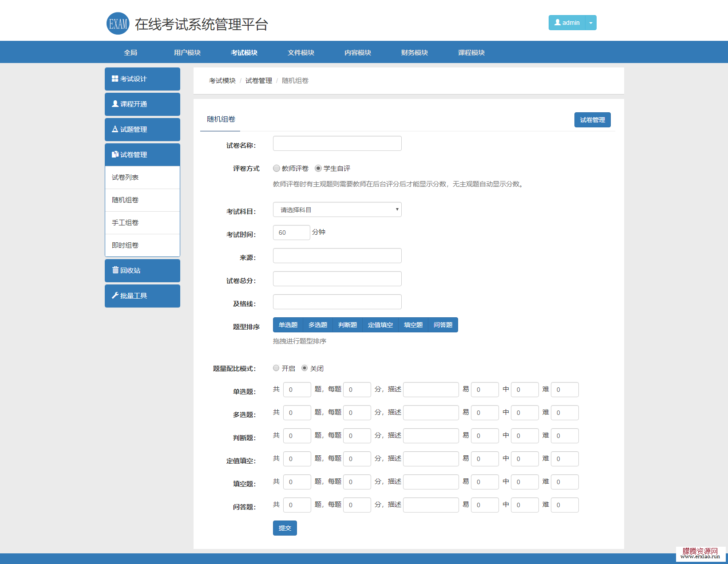The width and height of the screenshot is (728, 564).
Task: Open 用户模块 in the top navigation
Action: pyautogui.click(x=187, y=52)
